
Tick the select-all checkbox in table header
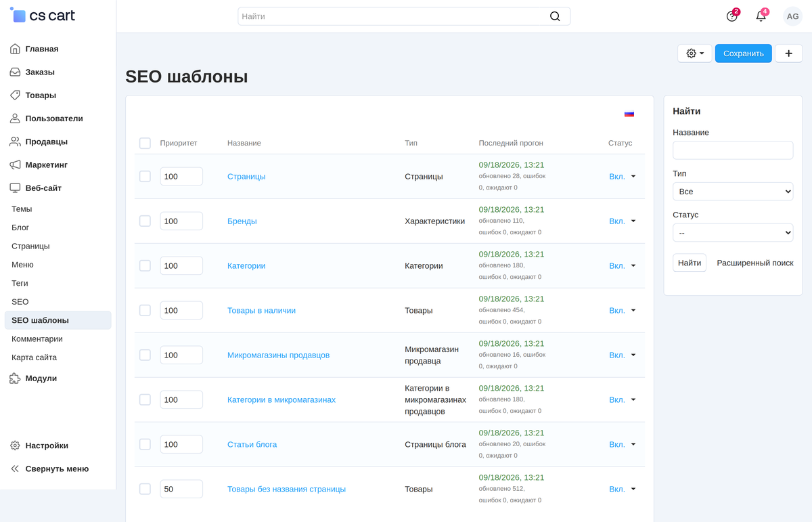click(145, 143)
